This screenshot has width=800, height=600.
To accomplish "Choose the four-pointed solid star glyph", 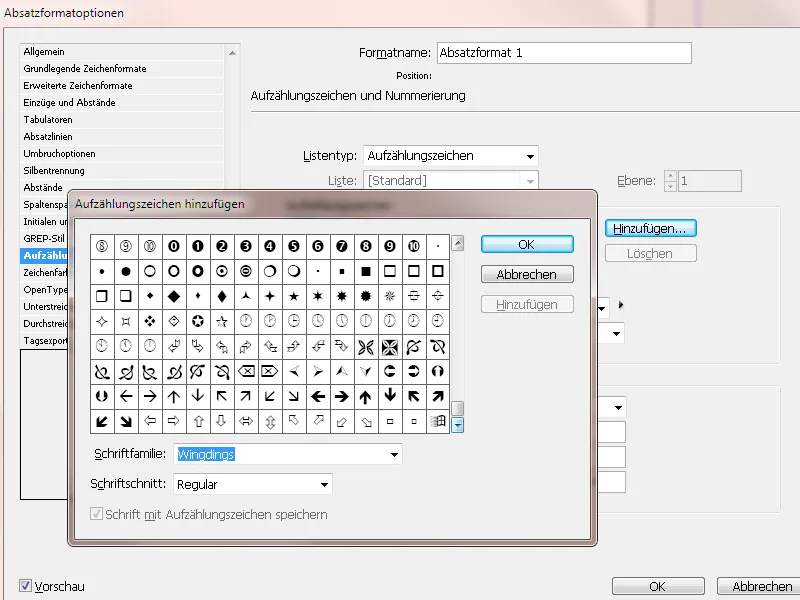I will pyautogui.click(x=270, y=296).
